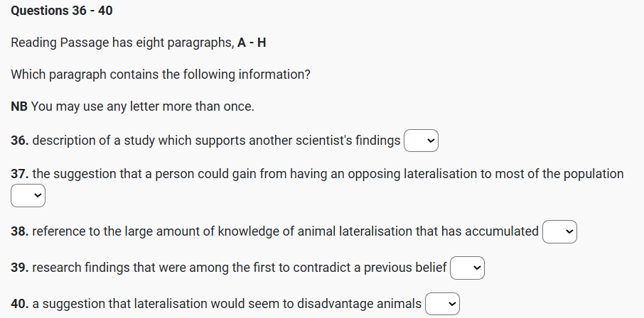This screenshot has width=644, height=318.
Task: Click the question 37 statement about opposing lateralisation
Action: [x=328, y=173]
